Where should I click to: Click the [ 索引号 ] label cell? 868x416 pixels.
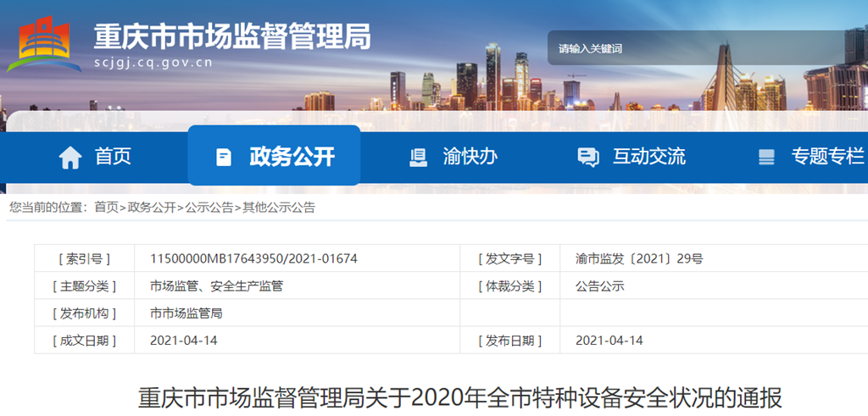[x=84, y=258]
